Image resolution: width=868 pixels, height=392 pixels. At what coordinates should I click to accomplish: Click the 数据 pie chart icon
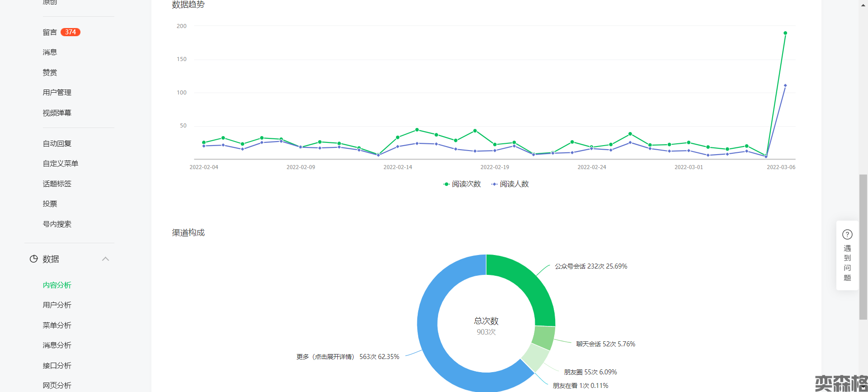coord(33,259)
